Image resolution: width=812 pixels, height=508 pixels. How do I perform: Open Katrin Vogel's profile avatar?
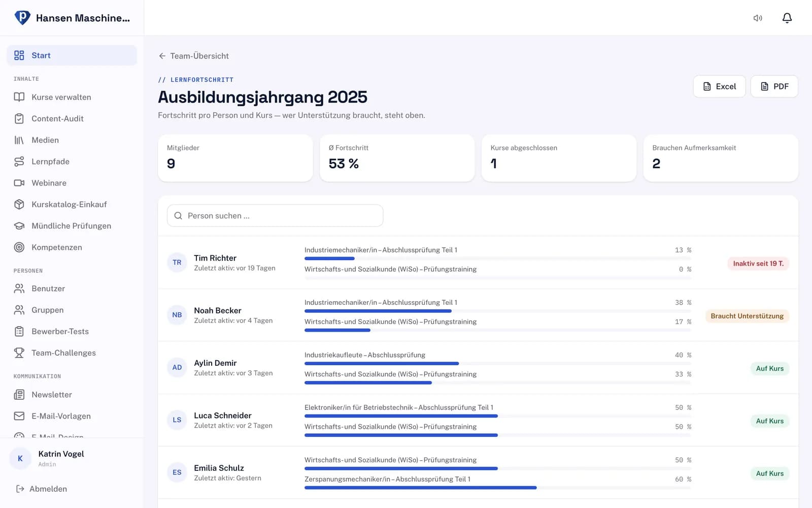(x=20, y=459)
